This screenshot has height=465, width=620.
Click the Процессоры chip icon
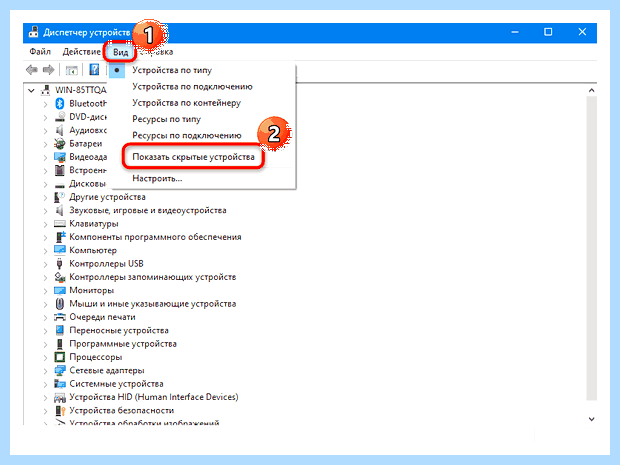click(60, 357)
